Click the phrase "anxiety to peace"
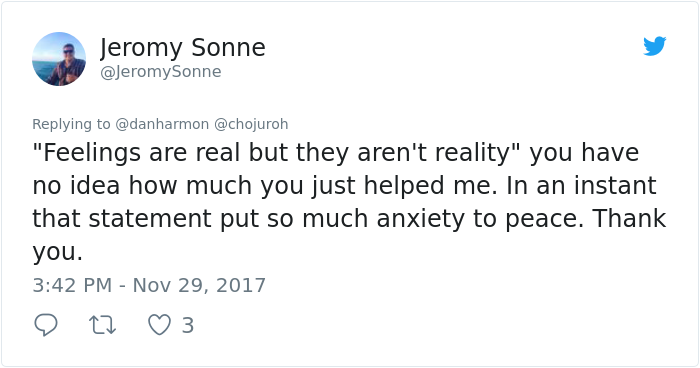 (480, 219)
